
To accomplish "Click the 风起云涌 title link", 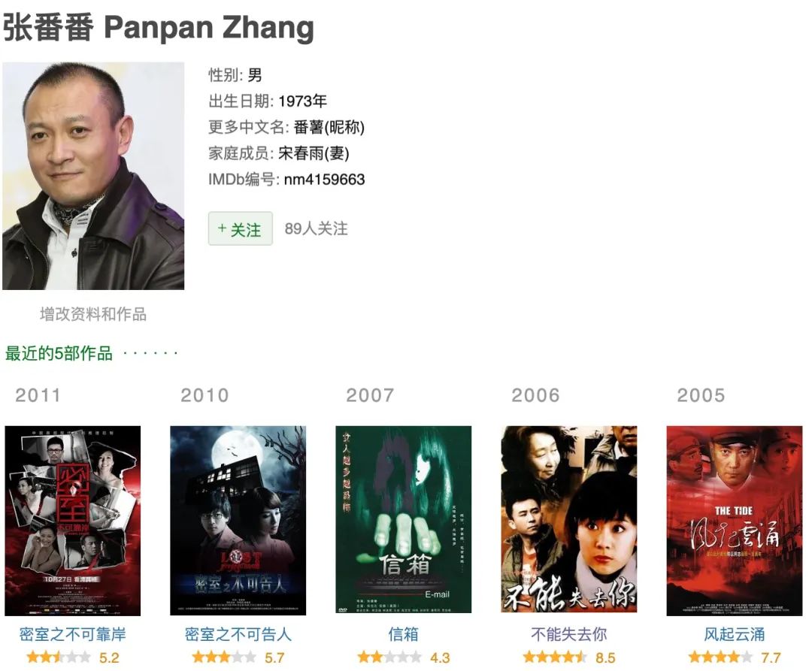I will click(x=735, y=634).
